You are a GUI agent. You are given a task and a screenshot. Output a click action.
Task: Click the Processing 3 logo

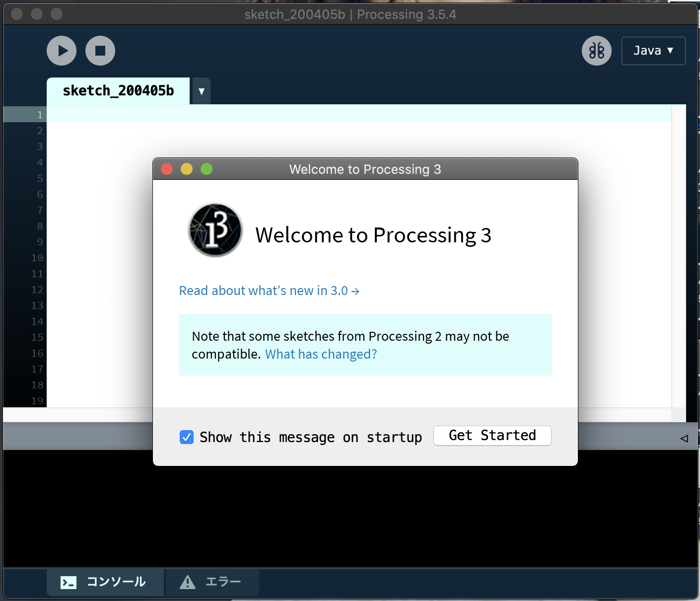[215, 230]
